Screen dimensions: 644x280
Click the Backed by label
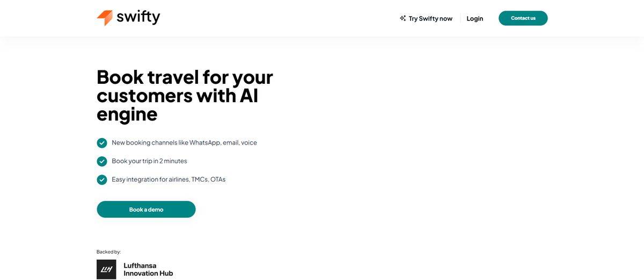108,252
